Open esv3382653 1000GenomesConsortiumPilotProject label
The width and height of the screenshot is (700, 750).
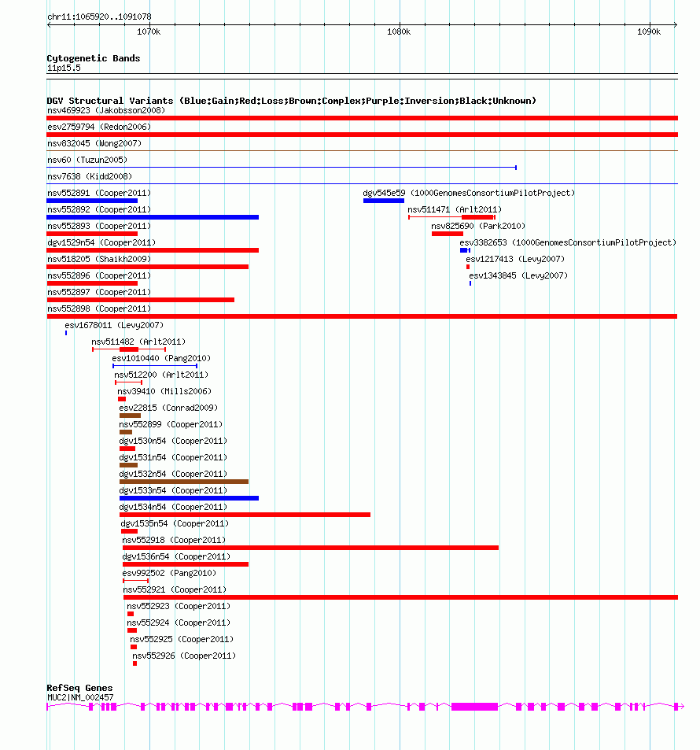point(568,242)
